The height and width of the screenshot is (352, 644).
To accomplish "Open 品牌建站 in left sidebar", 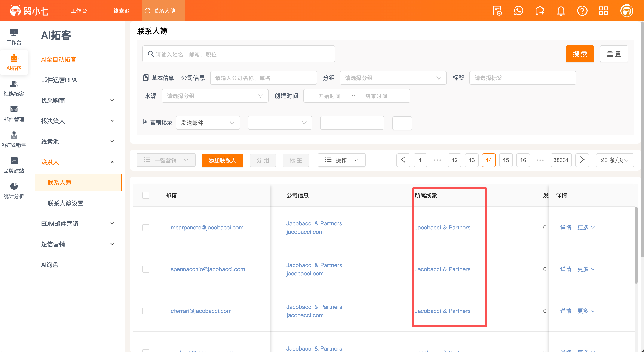I will click(14, 165).
